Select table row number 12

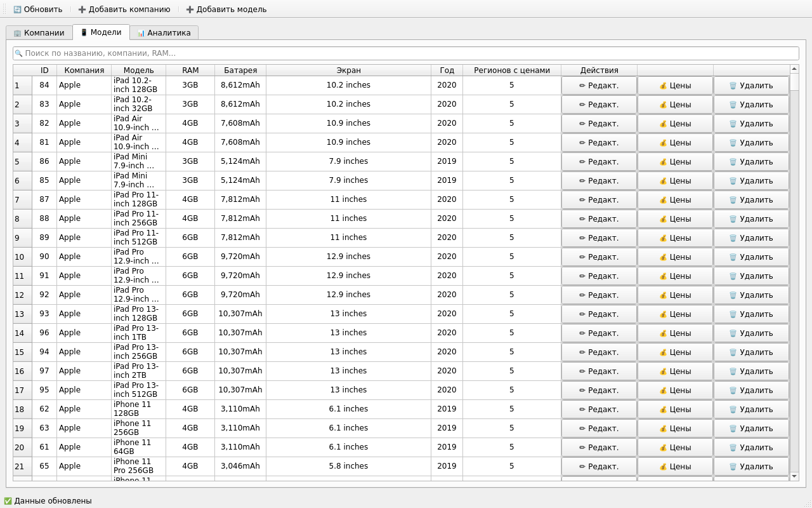pyautogui.click(x=22, y=295)
